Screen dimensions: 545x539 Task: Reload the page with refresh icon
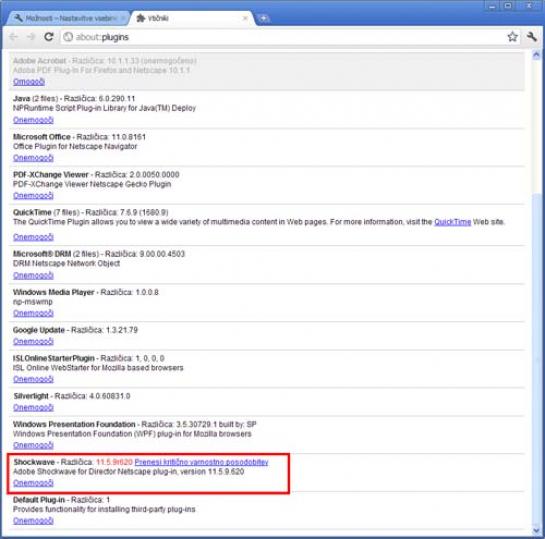click(49, 37)
